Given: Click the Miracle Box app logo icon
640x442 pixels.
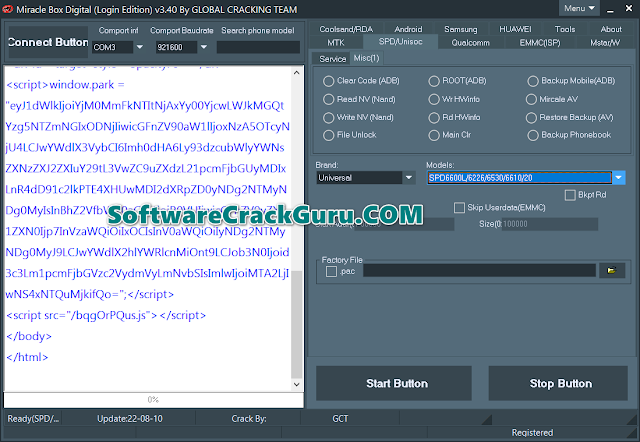Looking at the screenshot, I should tap(8, 9).
